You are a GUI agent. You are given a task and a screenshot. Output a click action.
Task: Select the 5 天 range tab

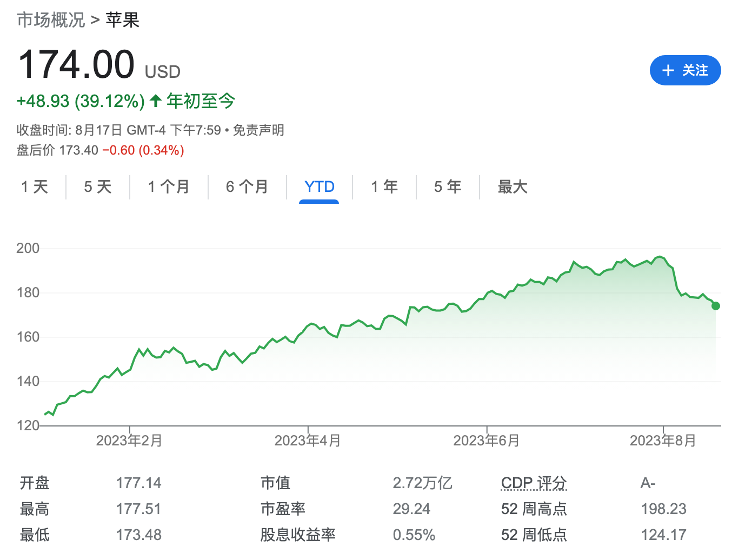98,187
